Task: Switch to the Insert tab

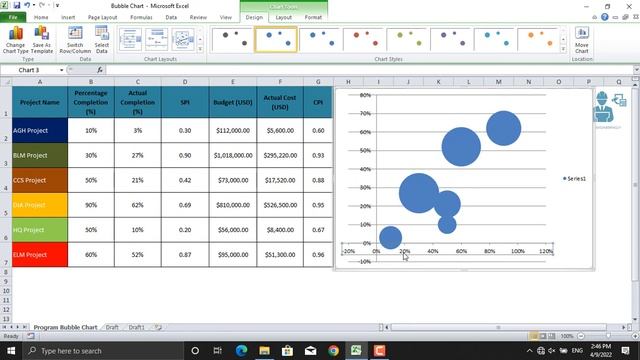Action: 68,17
